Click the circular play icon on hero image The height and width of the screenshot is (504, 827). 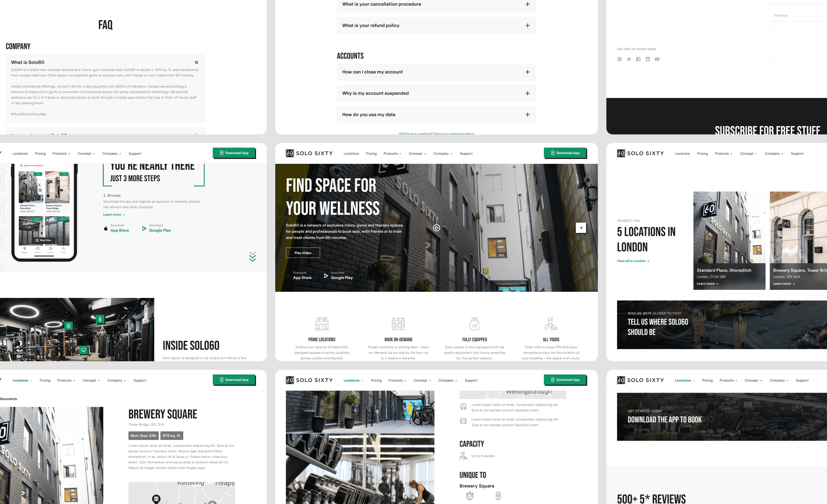pos(436,228)
